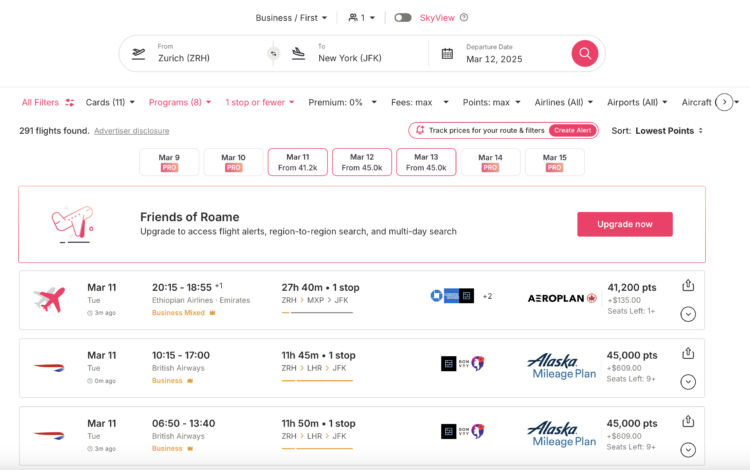Click the landing plane icon beside To
Viewport: 750px width, 470px height.
[x=298, y=53]
